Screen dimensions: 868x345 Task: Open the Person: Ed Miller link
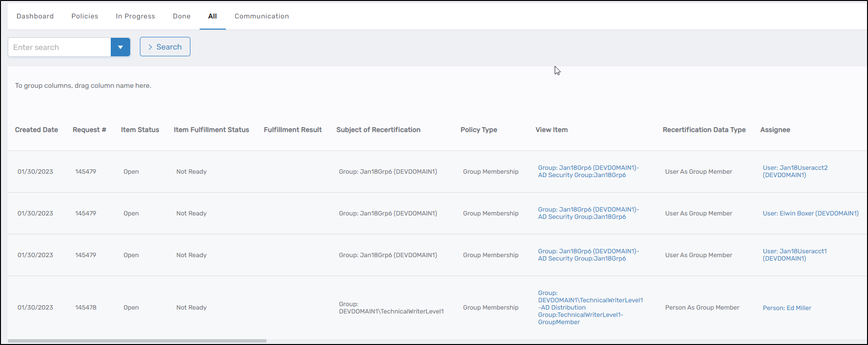[786, 308]
